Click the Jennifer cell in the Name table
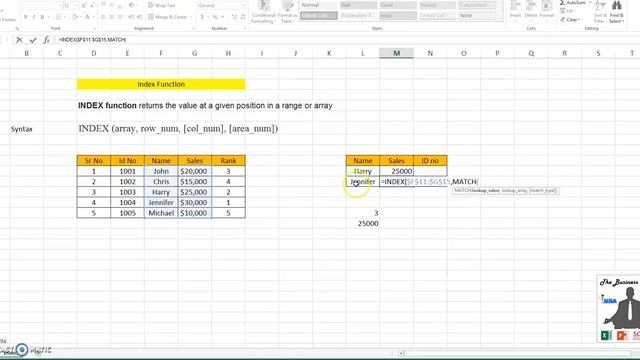The width and height of the screenshot is (640, 360). [161, 202]
